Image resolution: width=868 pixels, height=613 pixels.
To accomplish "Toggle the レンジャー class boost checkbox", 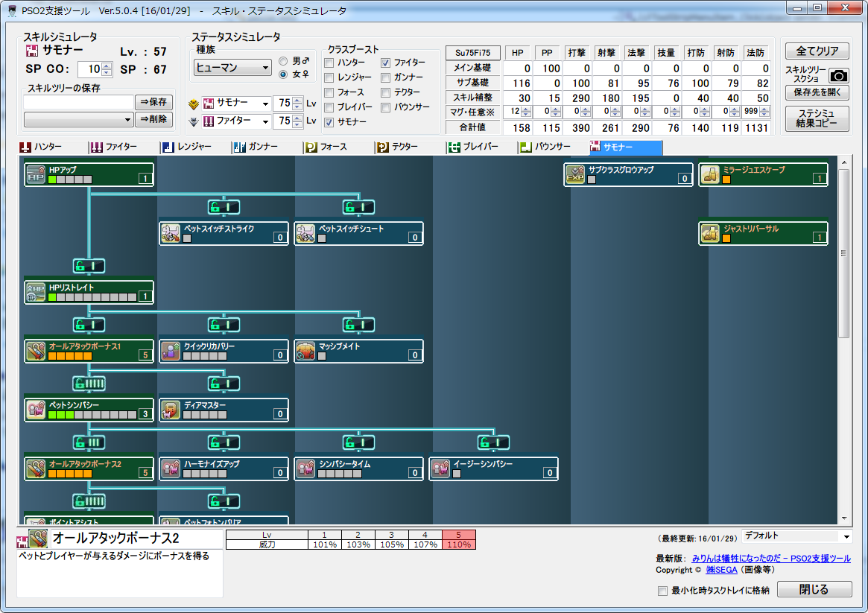I will pos(329,78).
